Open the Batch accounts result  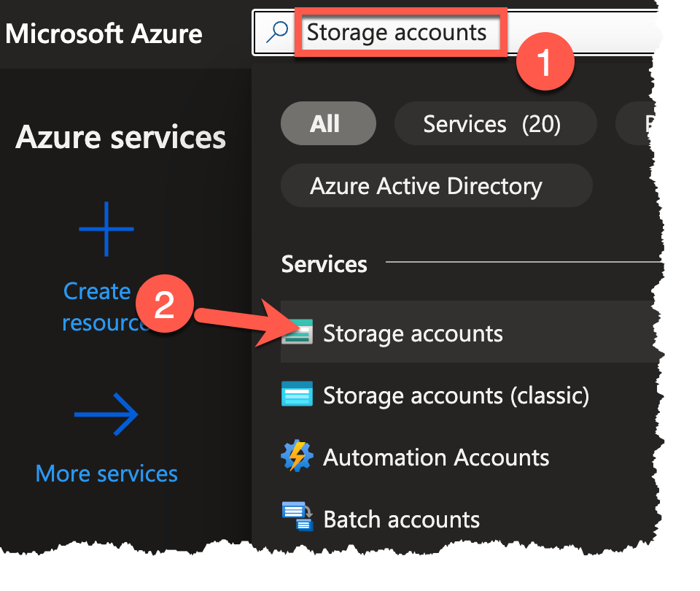tap(401, 519)
